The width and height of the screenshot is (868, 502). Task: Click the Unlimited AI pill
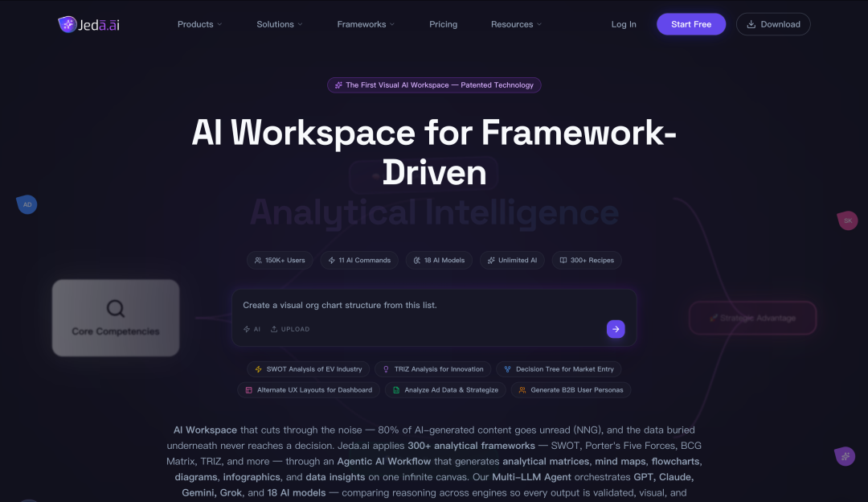tap(512, 261)
